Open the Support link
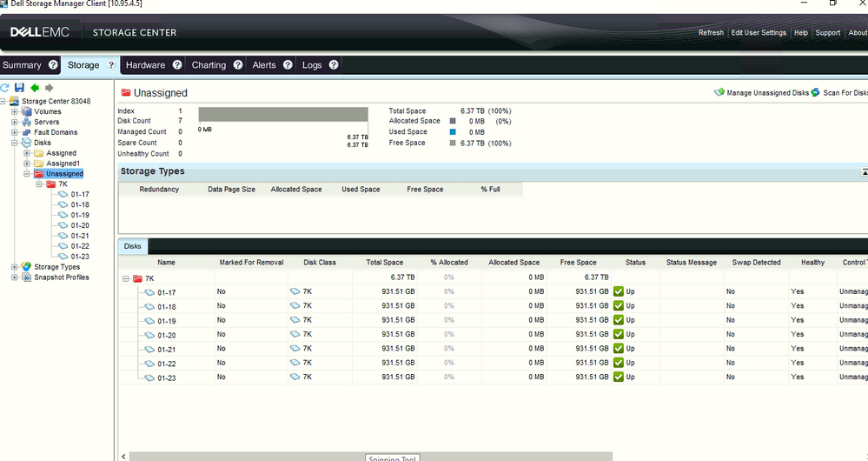Viewport: 868px width, 461px height. click(827, 33)
